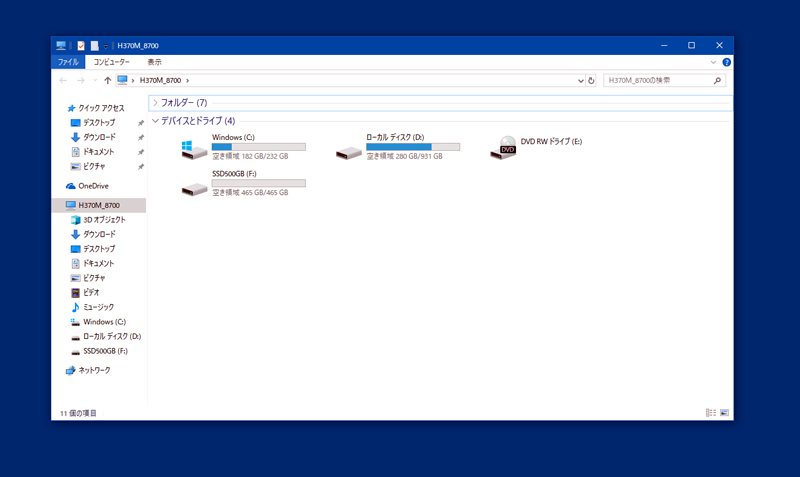Click the forward navigation arrow

(x=81, y=80)
